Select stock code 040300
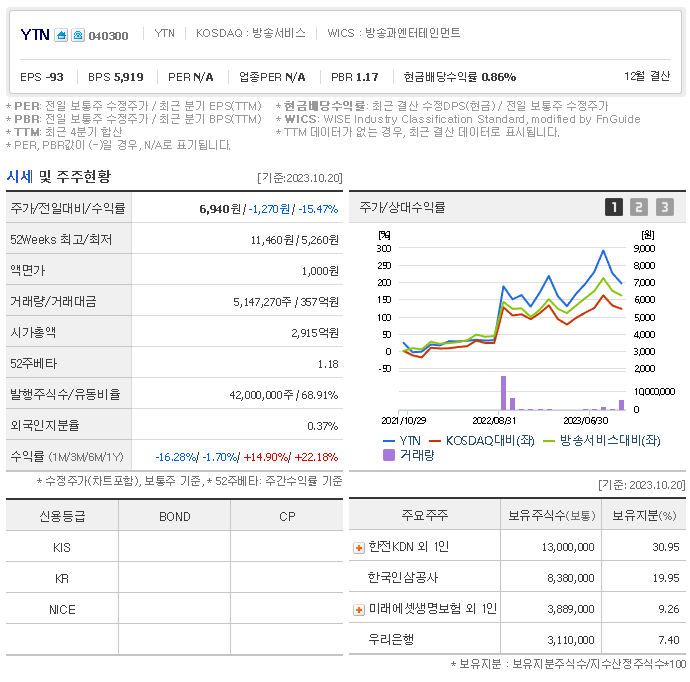The width and height of the screenshot is (690, 682). tap(108, 36)
